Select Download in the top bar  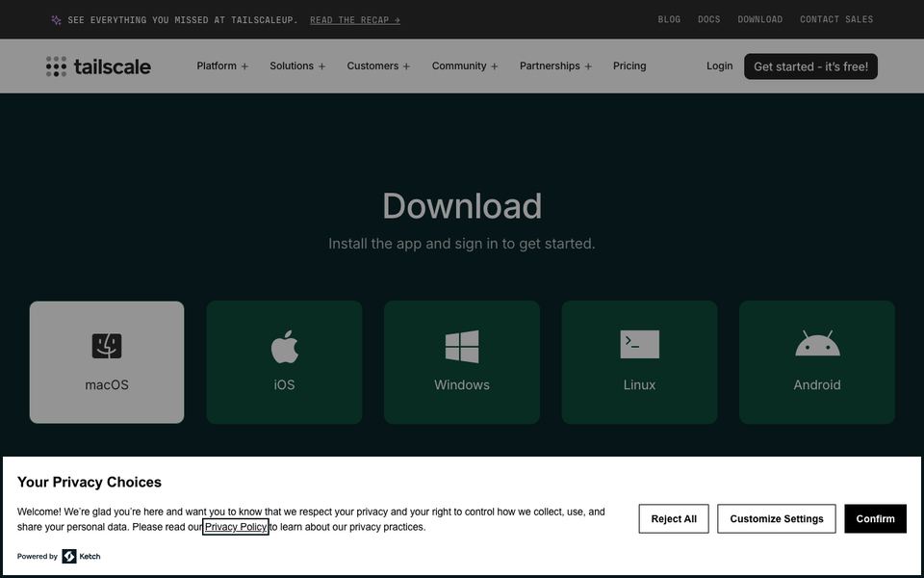click(760, 19)
